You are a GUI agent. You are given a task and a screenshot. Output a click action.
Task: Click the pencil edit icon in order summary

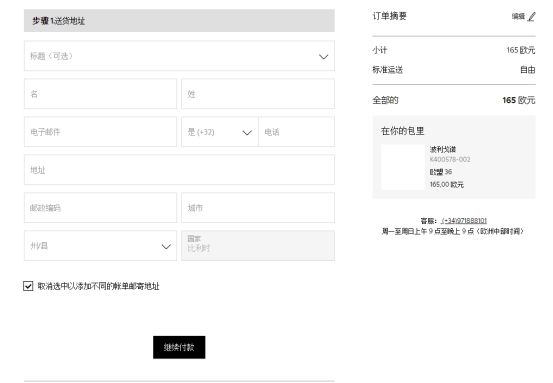coord(531,17)
